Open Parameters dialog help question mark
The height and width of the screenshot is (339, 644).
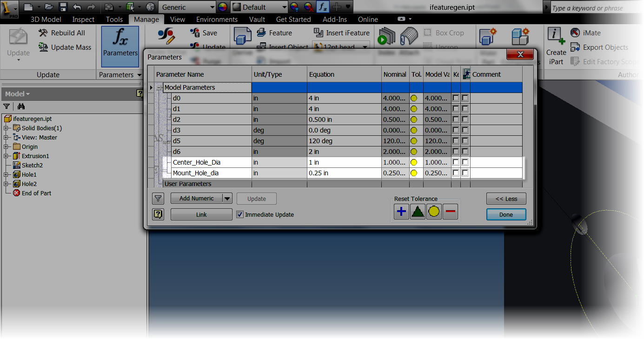coord(158,214)
